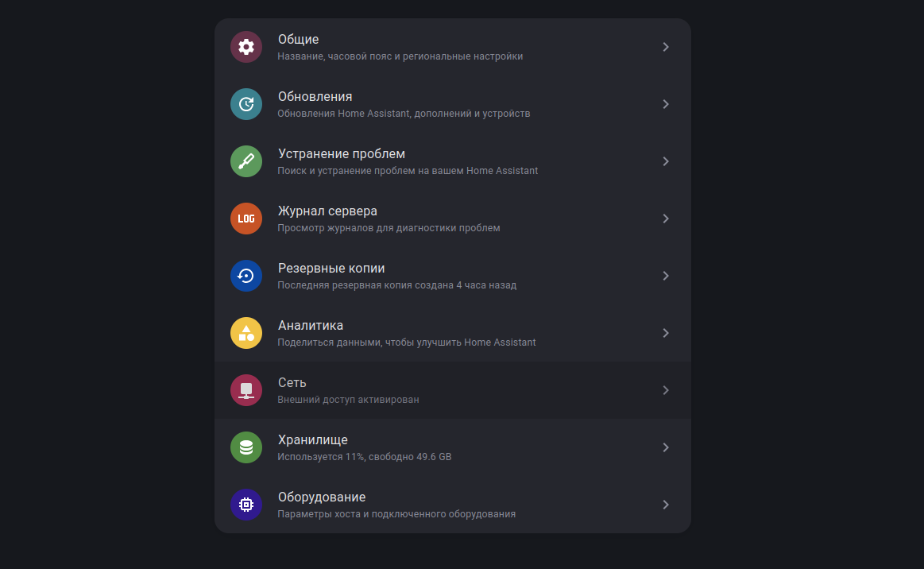
Task: Click the Оборудование heading text
Action: coord(322,497)
